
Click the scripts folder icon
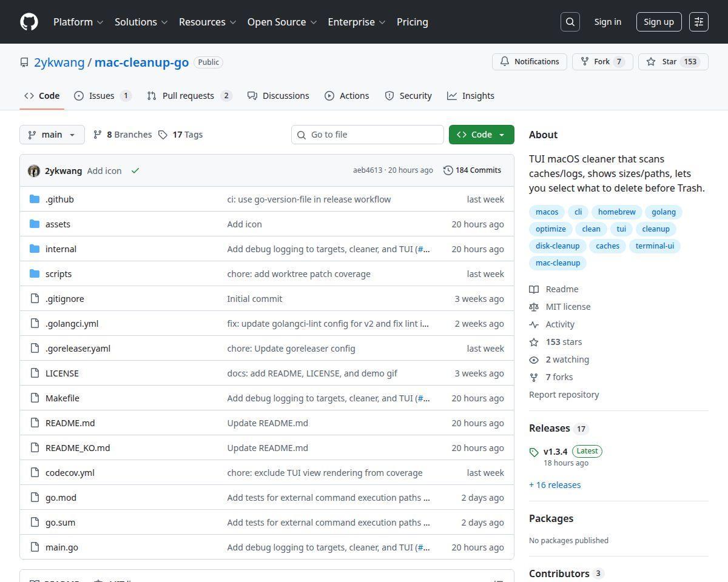(35, 273)
